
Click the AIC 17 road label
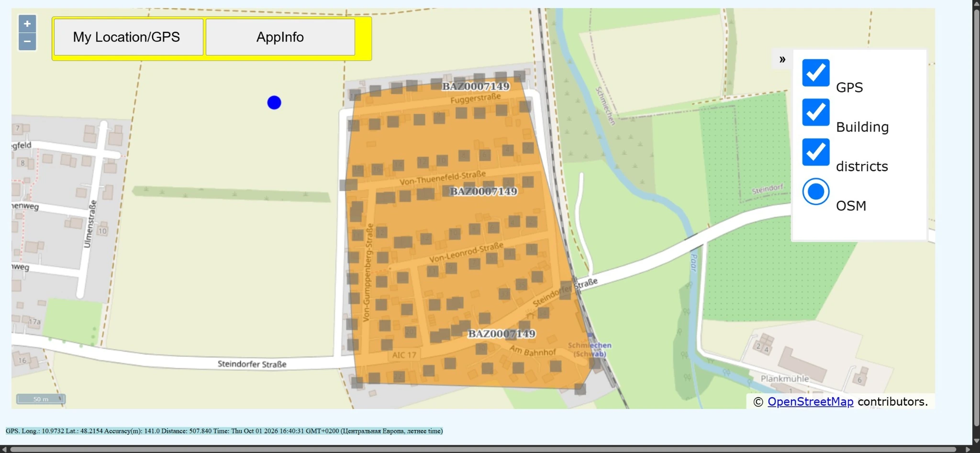404,355
